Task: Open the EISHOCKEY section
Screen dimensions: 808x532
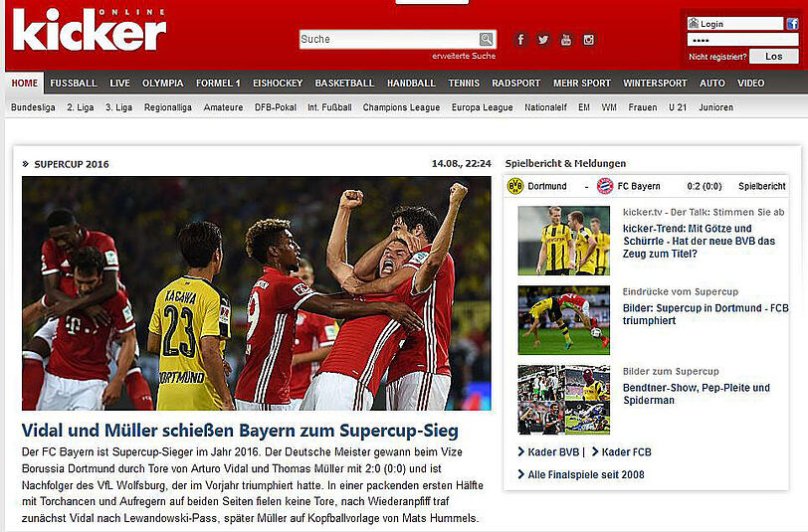Action: [278, 83]
